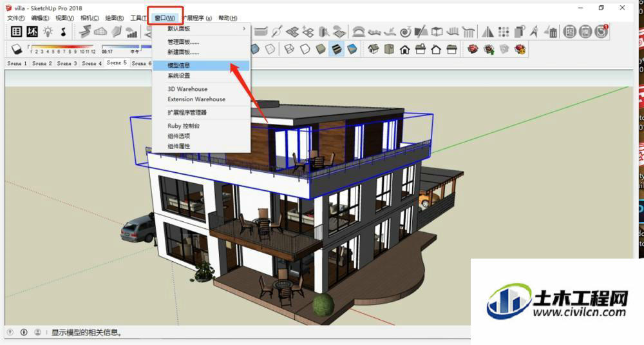Switch to shaded face style

pos(320,50)
